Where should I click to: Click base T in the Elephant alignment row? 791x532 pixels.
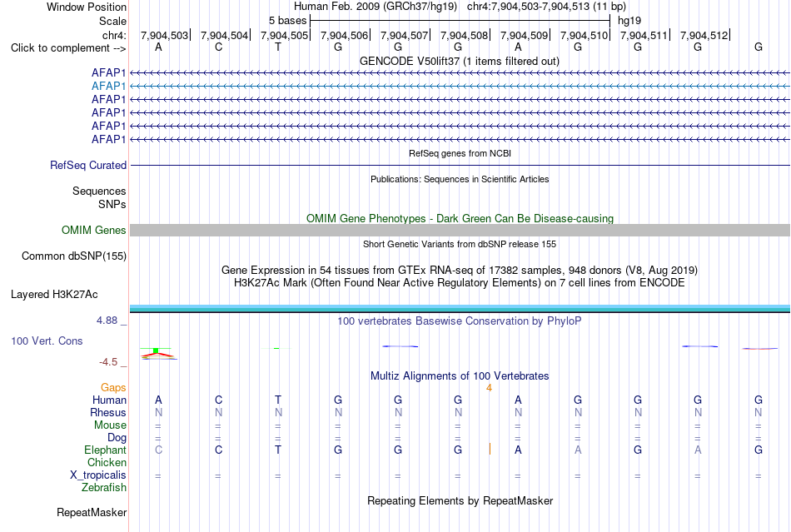coord(278,450)
